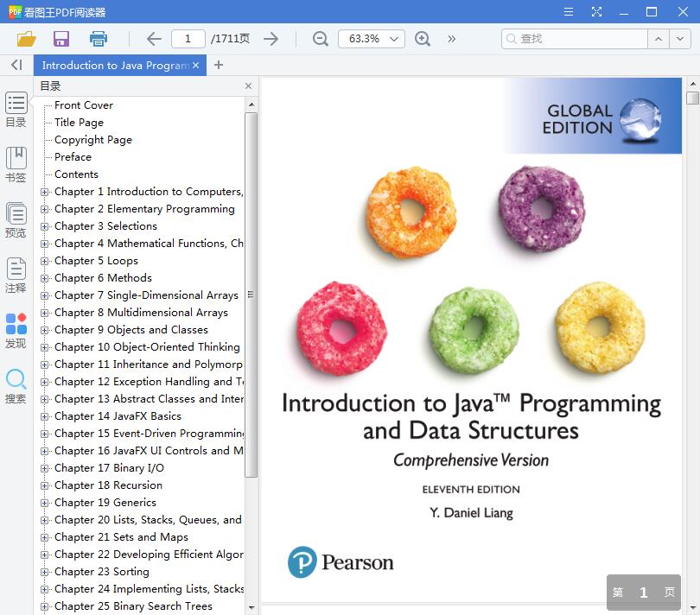Expand Chapter 1 Introduction to Computers
The height and width of the screenshot is (615, 700).
(44, 192)
